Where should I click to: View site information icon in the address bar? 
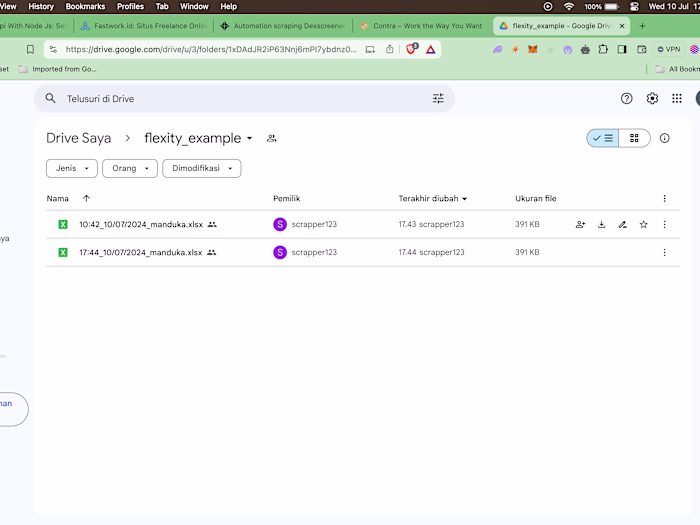(53, 50)
